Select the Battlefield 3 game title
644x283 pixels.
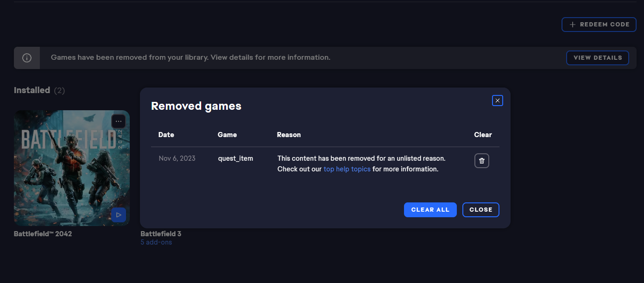point(161,233)
